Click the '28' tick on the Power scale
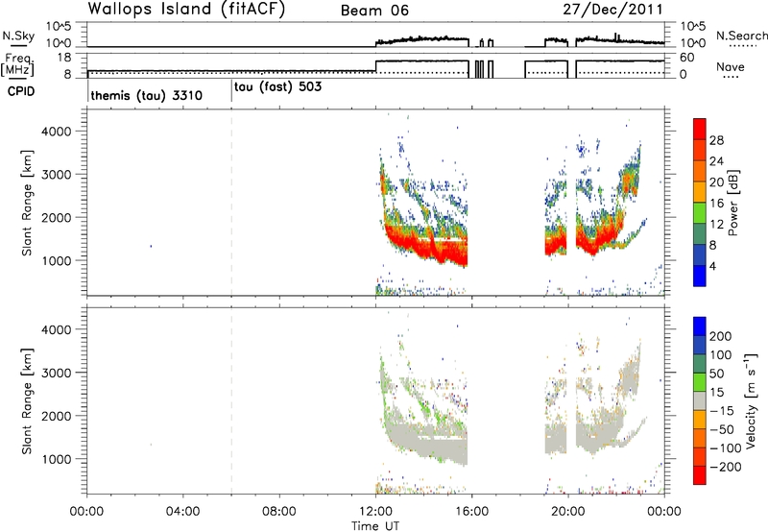The height and width of the screenshot is (532, 768). [x=716, y=140]
